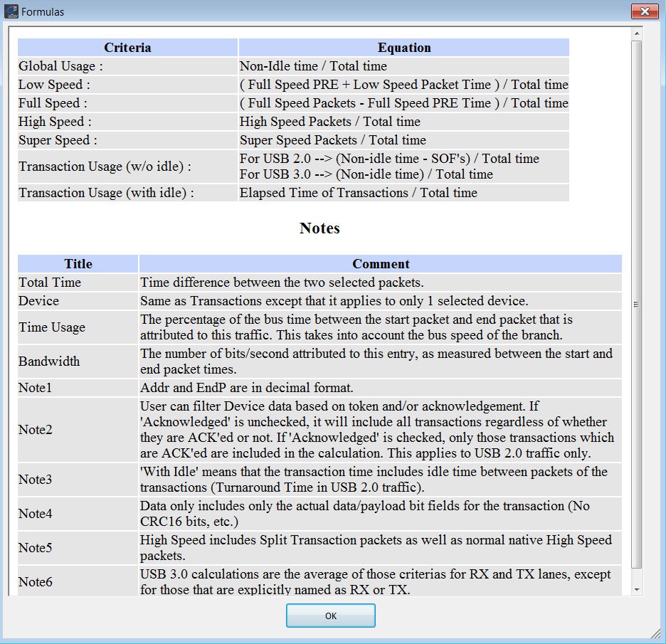Click the Notes heading

(319, 228)
